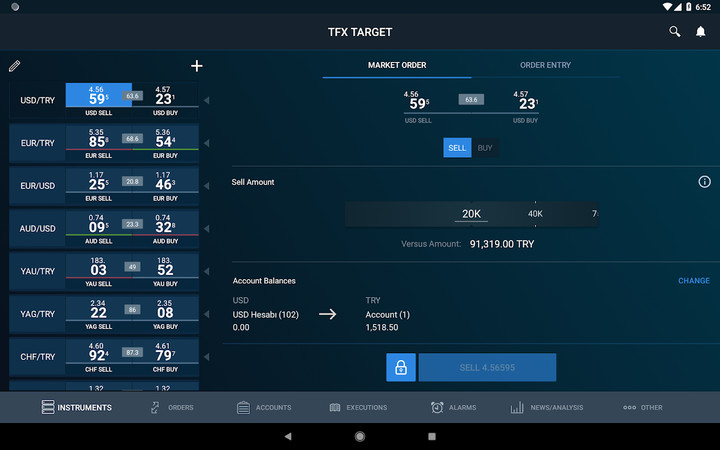
Task: Click SELL 4.56595 button
Action: tap(487, 367)
